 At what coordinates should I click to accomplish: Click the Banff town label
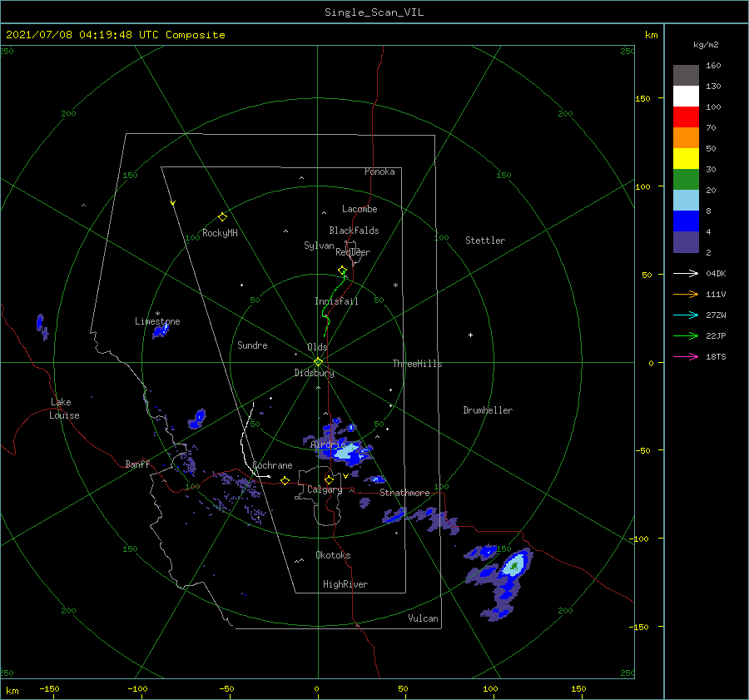click(137, 464)
